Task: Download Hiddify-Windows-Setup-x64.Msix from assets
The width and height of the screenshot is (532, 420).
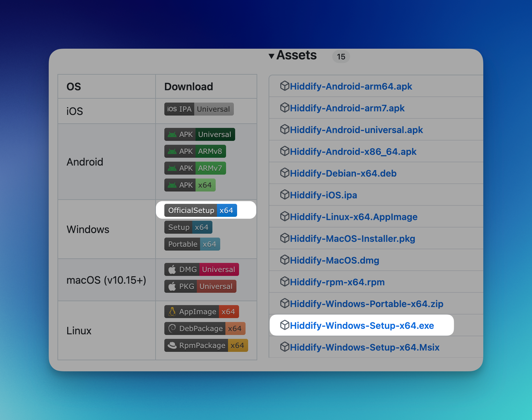Action: (364, 347)
